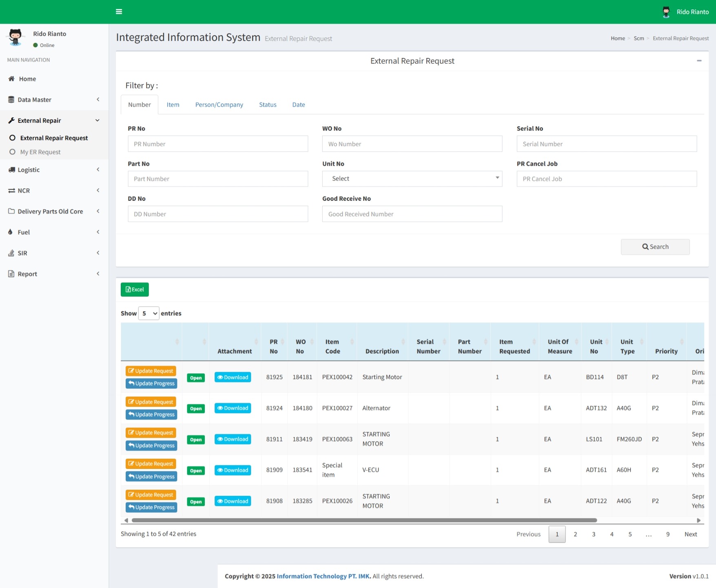Click the Fuel droplet icon
Image resolution: width=716 pixels, height=588 pixels.
click(x=10, y=232)
